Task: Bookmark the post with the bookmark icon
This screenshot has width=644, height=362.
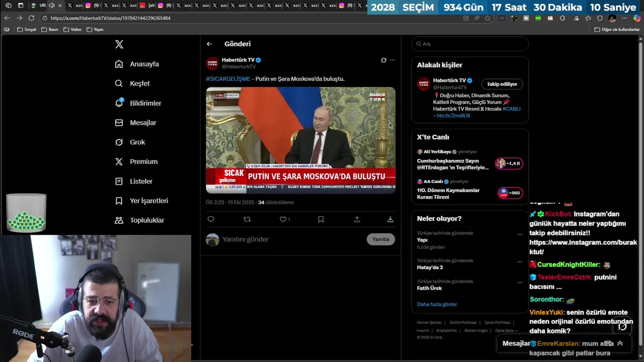Action: coord(321,219)
